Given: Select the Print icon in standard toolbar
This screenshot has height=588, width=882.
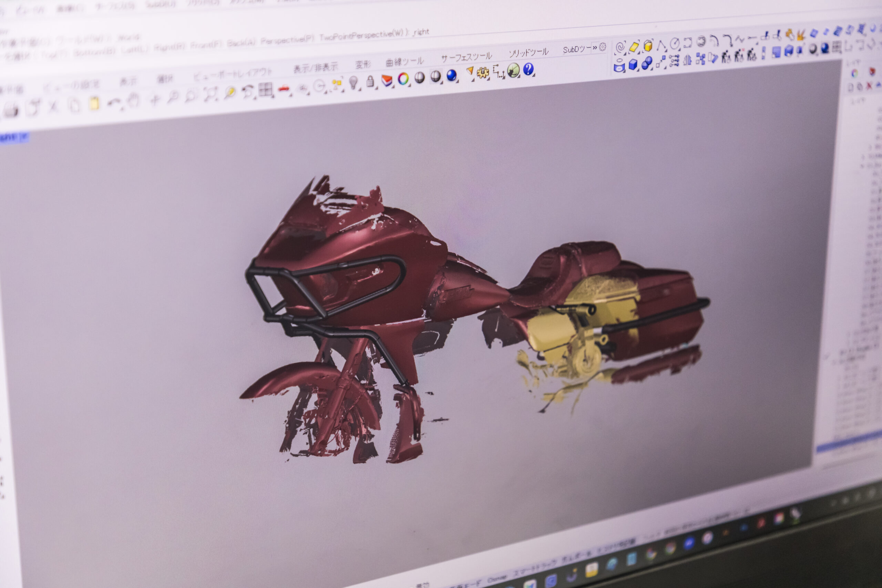Looking at the screenshot, I should pyautogui.click(x=11, y=110).
